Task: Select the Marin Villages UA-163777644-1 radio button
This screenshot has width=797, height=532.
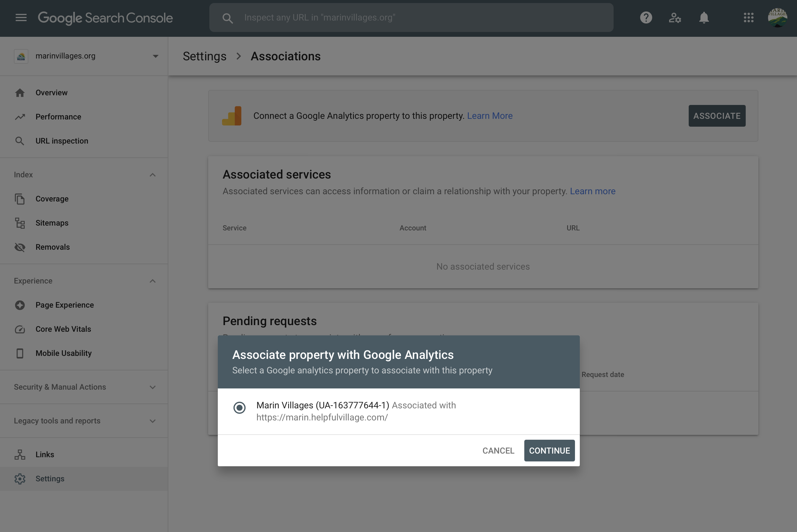Action: (x=240, y=407)
